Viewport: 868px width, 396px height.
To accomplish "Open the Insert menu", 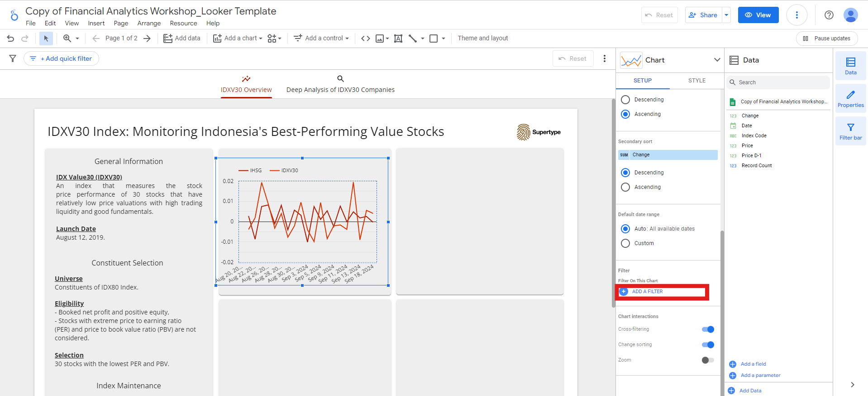I will [96, 24].
